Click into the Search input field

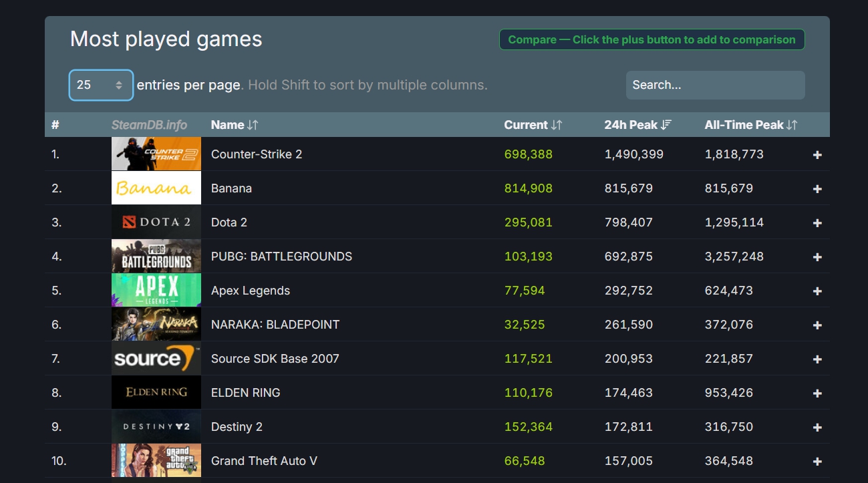[x=715, y=86]
